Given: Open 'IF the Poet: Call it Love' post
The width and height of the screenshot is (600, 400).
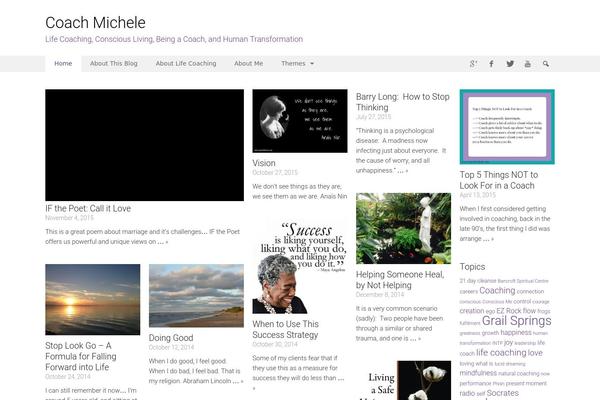Looking at the screenshot, I should pyautogui.click(x=88, y=209).
